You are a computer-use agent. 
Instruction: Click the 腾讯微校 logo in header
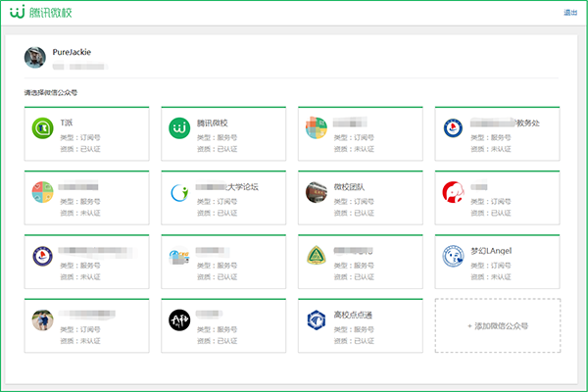tap(40, 12)
